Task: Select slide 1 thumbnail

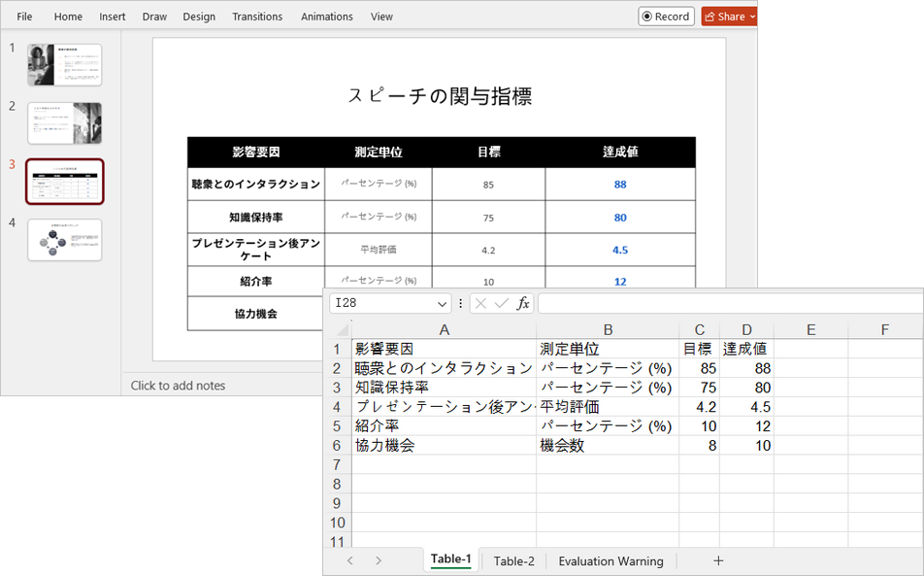Action: 64,65
